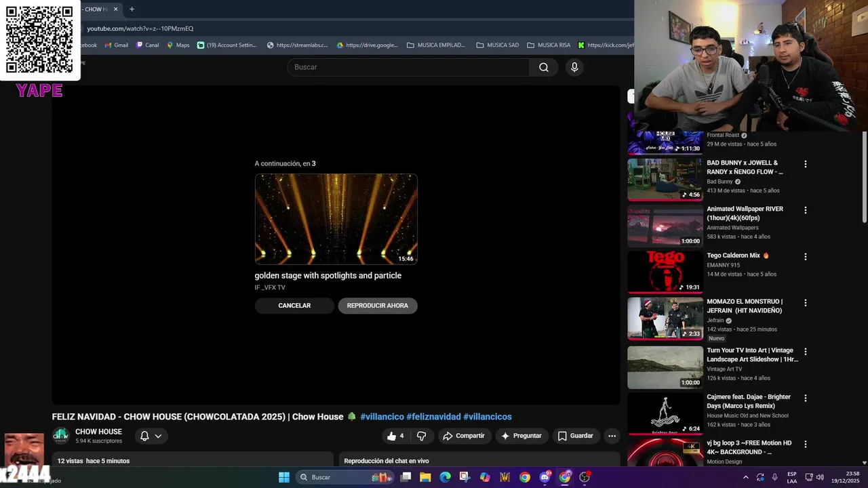Screen dimensions: 868x488
Task: Click the browser address bar URL
Action: pos(140,28)
